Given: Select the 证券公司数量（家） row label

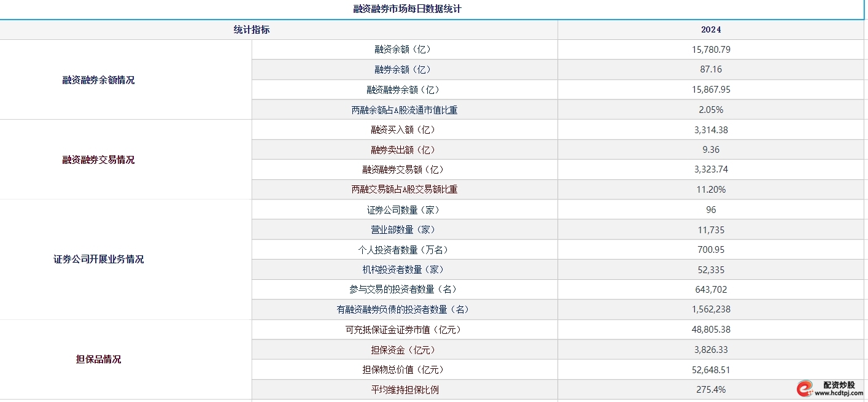Looking at the screenshot, I should pyautogui.click(x=405, y=210).
